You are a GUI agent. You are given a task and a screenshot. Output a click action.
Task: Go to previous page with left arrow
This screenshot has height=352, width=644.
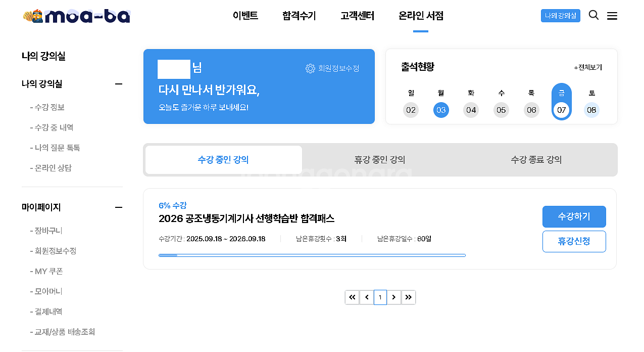pos(366,297)
